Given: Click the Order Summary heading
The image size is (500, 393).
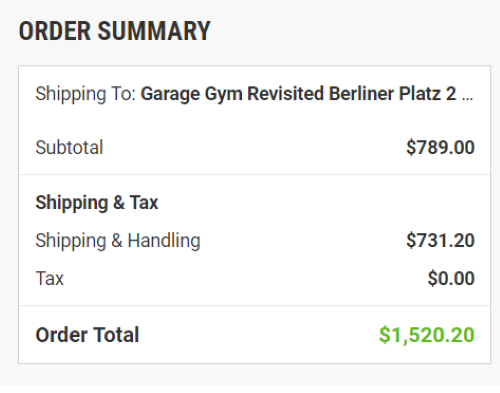Looking at the screenshot, I should click(114, 31).
